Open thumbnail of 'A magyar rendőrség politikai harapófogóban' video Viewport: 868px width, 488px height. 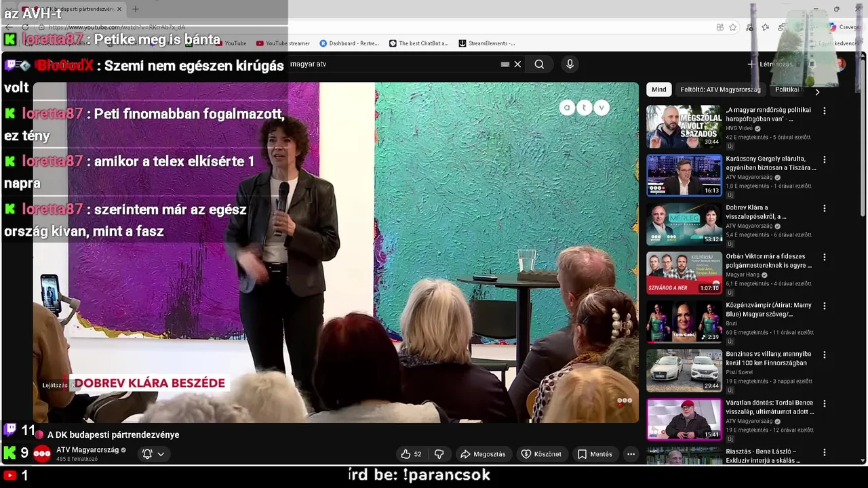[684, 126]
